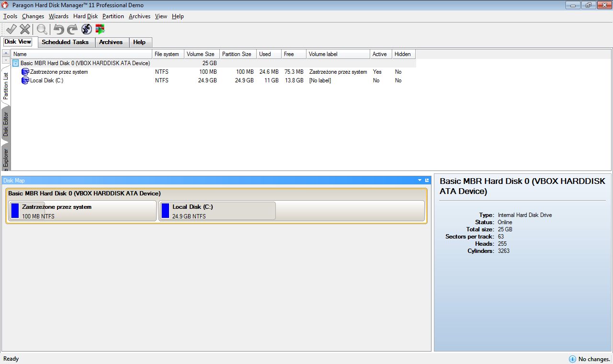Click the Local Disk (C:) partition icon

[25, 80]
